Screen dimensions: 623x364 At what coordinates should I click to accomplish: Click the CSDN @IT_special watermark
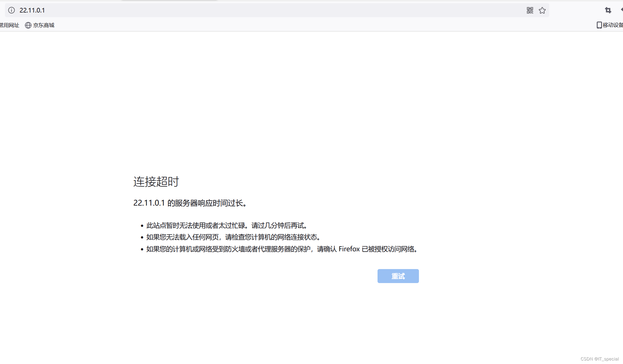pyautogui.click(x=599, y=359)
